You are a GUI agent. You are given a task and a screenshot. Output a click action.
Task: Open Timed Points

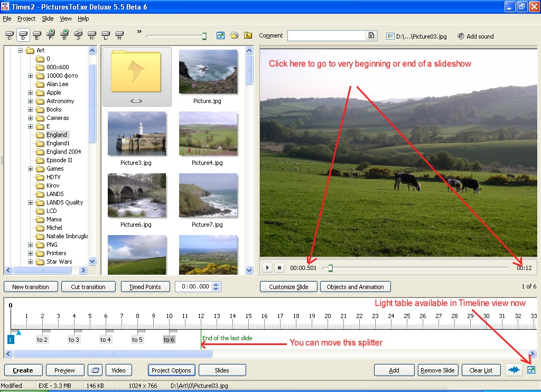click(x=145, y=287)
